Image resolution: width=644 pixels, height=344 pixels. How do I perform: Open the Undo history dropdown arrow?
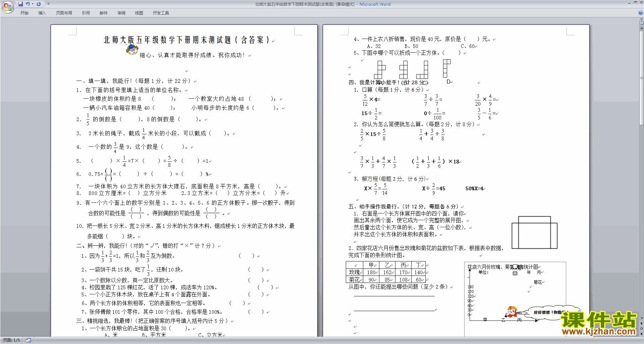[33, 4]
